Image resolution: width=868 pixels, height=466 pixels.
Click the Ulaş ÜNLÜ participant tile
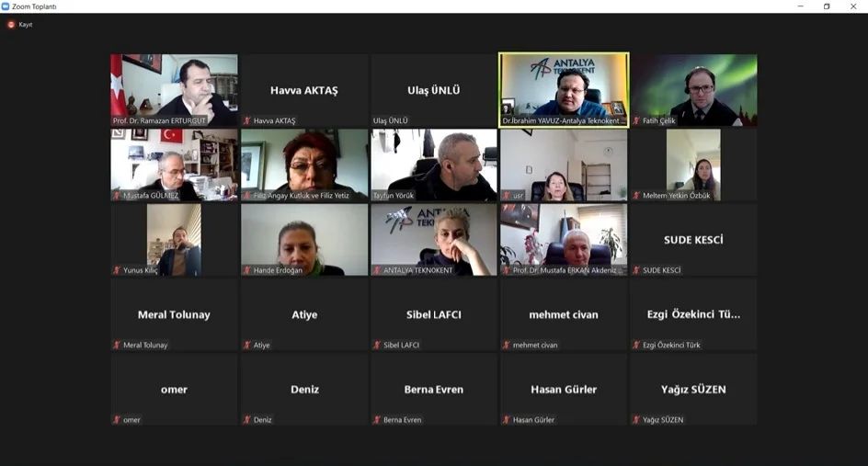click(x=434, y=90)
